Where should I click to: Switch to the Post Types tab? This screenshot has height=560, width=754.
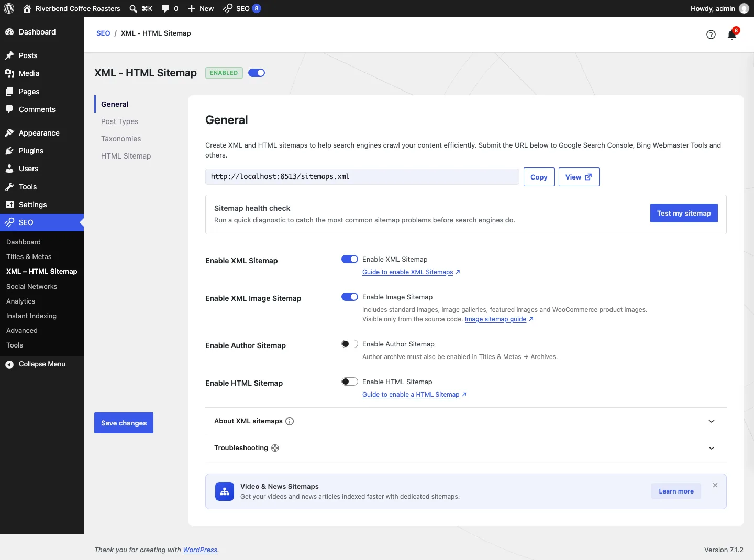point(120,121)
